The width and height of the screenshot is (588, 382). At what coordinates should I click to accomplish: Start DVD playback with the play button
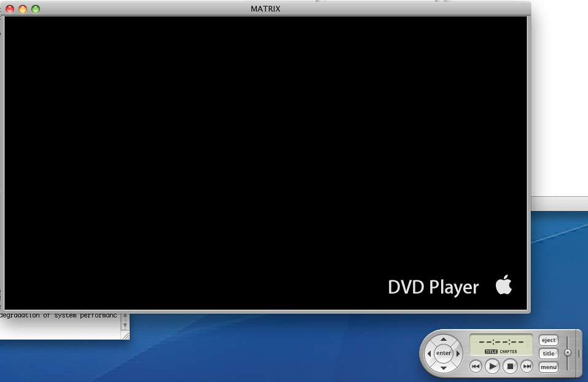(492, 366)
